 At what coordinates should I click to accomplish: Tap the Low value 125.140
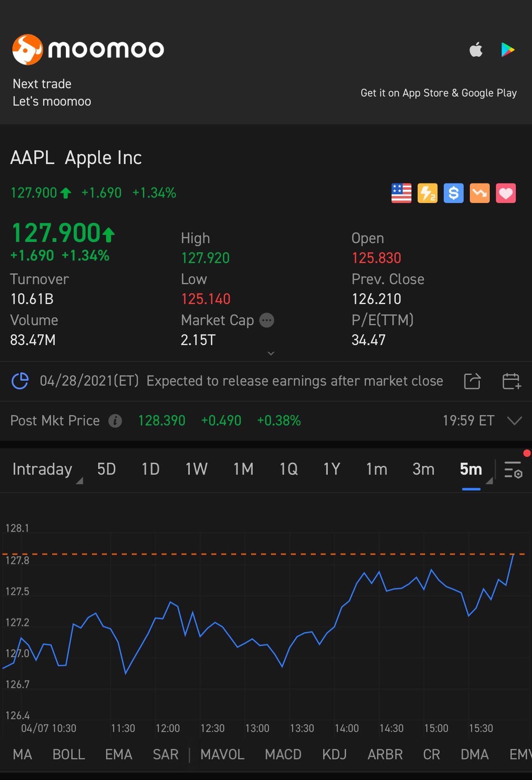click(206, 299)
